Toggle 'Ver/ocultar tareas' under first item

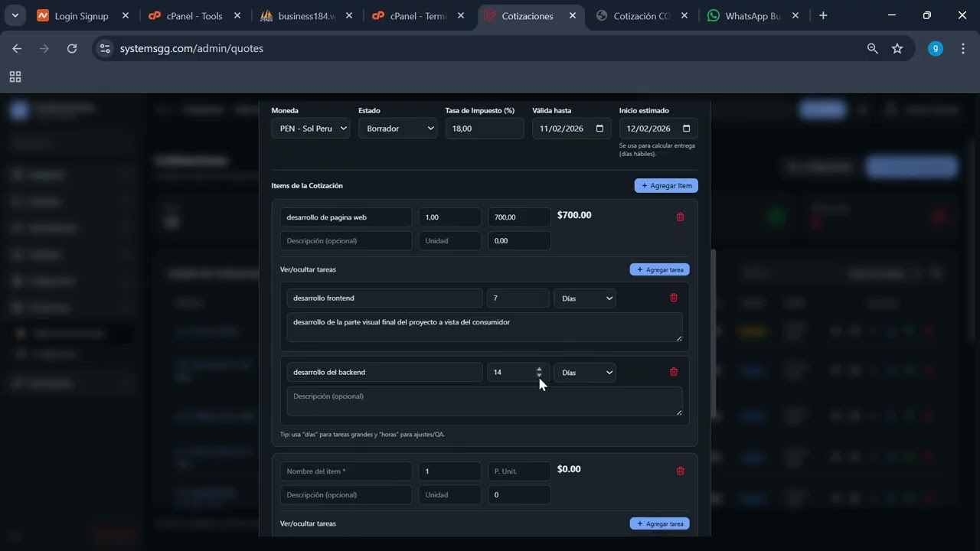pyautogui.click(x=308, y=269)
